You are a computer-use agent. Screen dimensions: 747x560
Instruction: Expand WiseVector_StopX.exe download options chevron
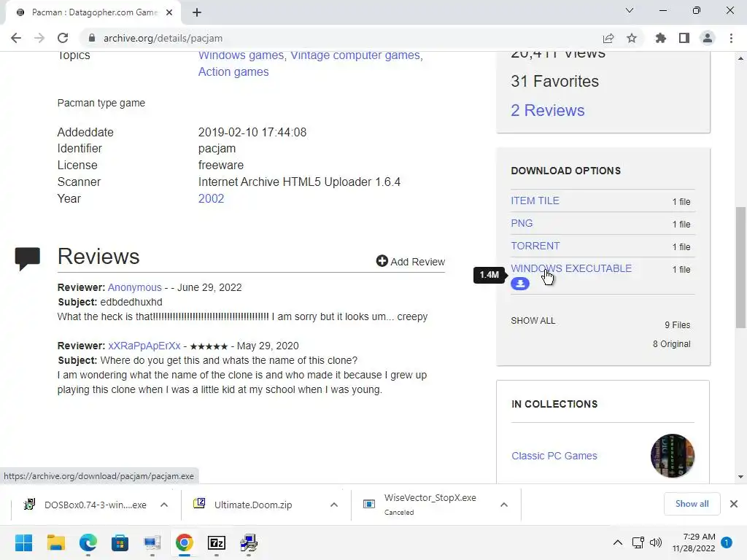(x=504, y=505)
